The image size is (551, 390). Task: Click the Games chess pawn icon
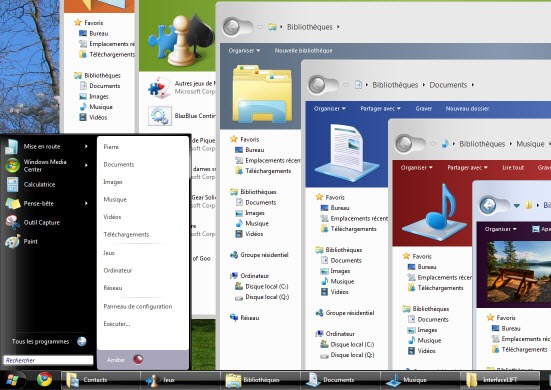[x=181, y=41]
